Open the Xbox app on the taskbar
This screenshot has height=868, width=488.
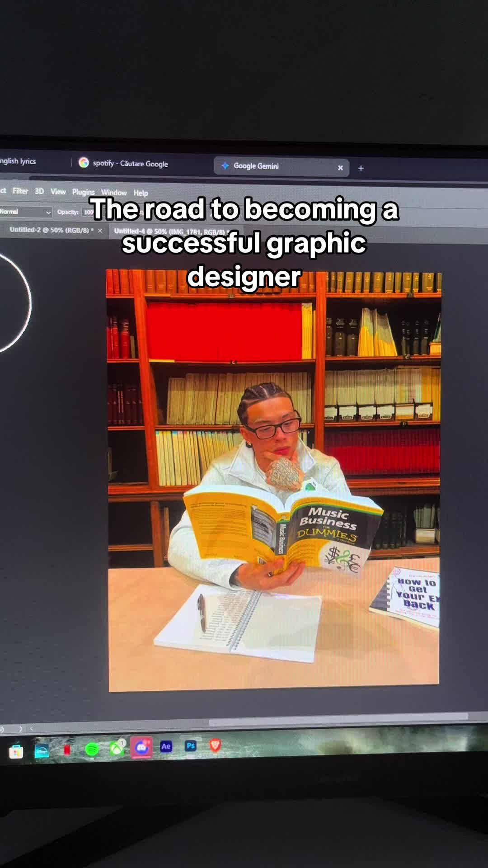pos(117,749)
